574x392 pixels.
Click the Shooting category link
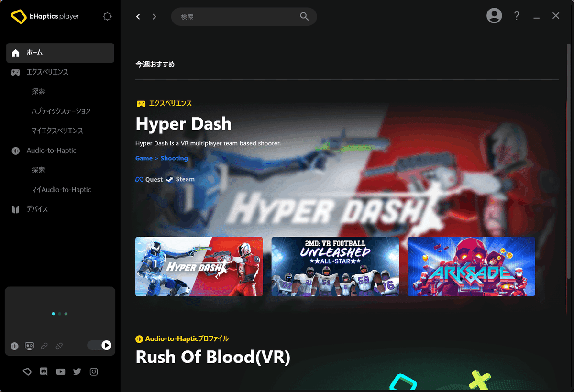coord(174,158)
